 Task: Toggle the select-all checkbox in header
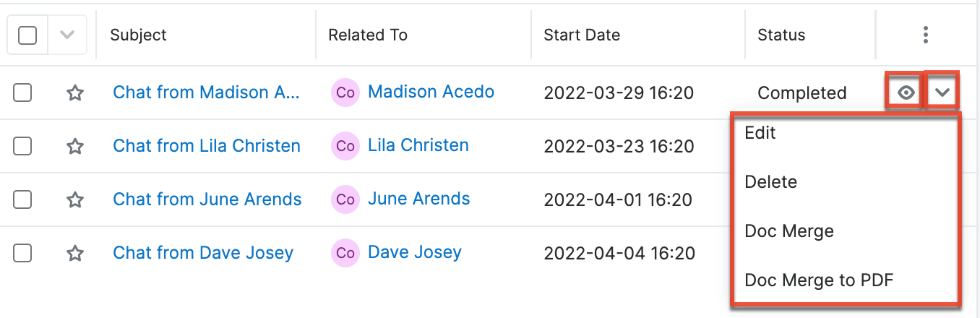tap(27, 35)
